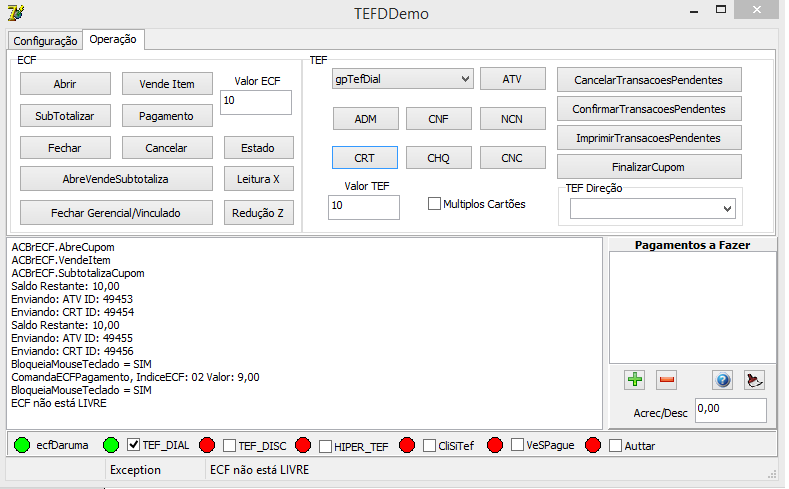Uncheck the TEF_DIAL checkbox

coord(133,445)
